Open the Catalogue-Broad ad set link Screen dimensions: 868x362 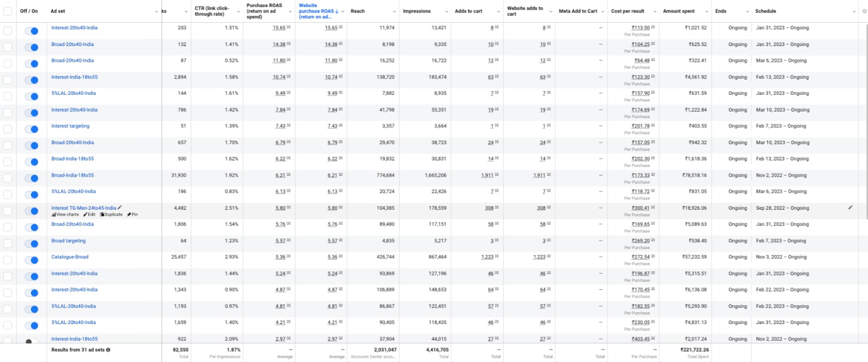tap(70, 257)
